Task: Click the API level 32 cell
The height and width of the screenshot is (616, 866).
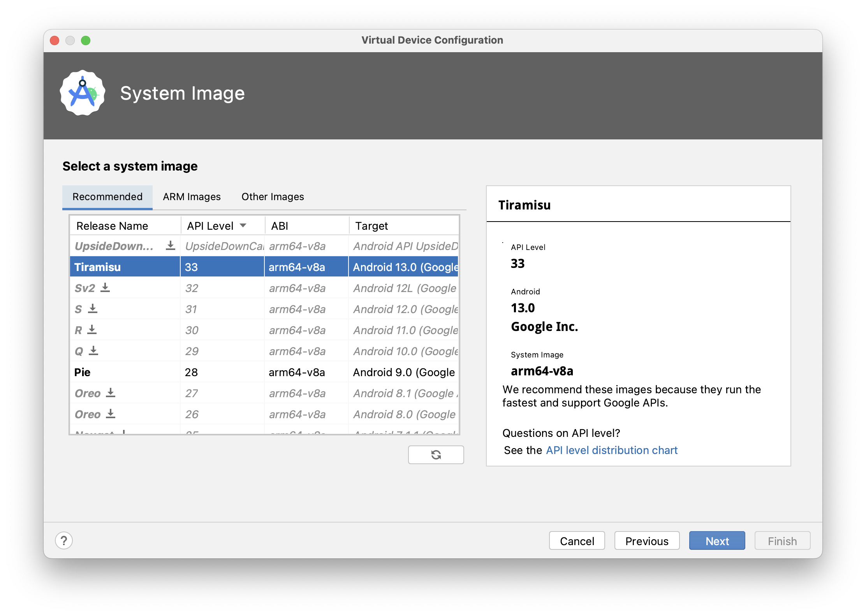Action: [222, 288]
